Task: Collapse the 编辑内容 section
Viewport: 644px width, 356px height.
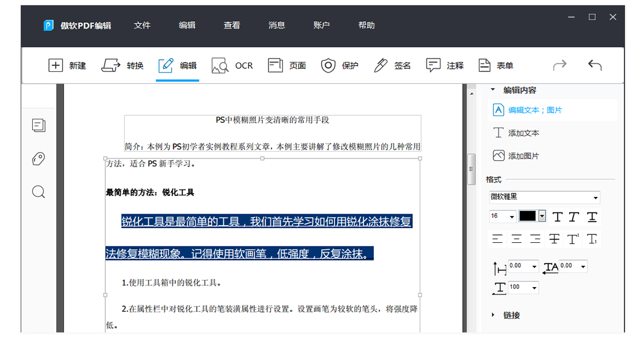Action: tap(493, 90)
